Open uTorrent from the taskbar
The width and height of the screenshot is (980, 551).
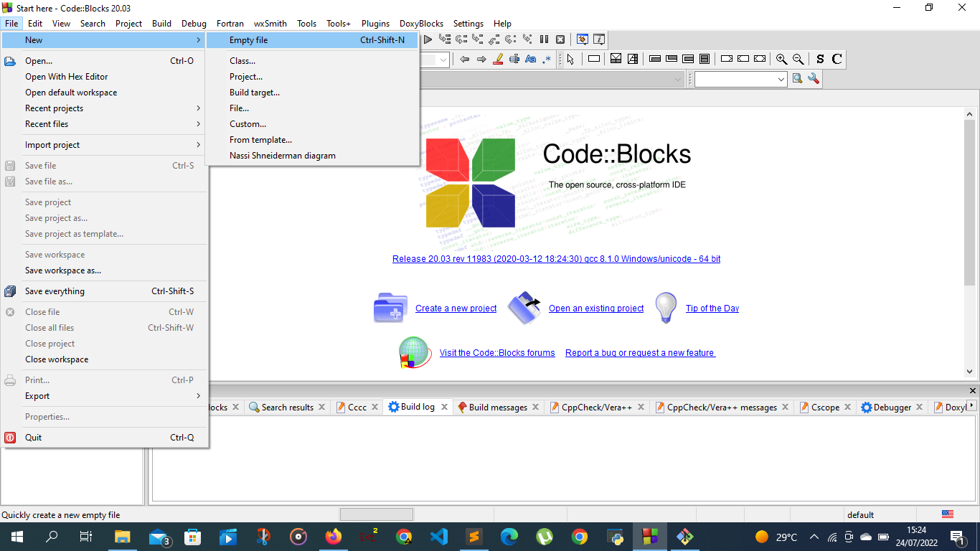click(x=545, y=537)
